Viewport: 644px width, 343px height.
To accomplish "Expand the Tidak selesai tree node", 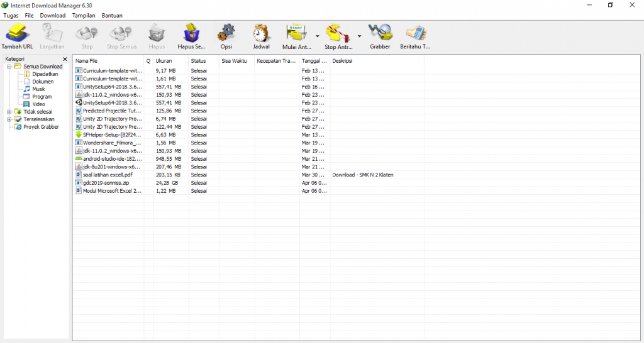I will pos(9,112).
